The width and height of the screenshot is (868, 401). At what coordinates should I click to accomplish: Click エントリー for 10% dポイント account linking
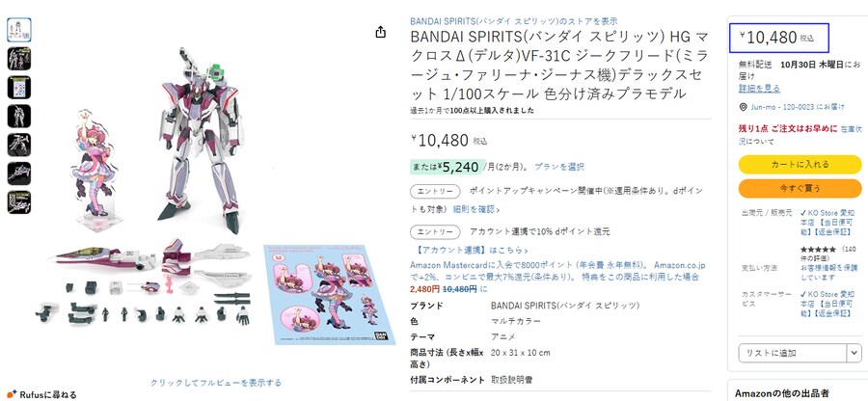(435, 231)
